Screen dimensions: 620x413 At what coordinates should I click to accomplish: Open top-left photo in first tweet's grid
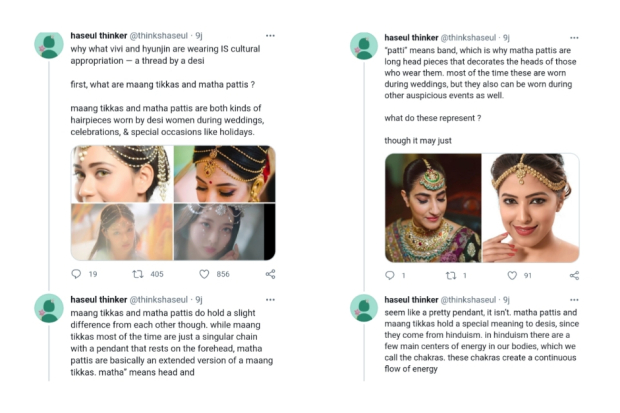(x=121, y=173)
